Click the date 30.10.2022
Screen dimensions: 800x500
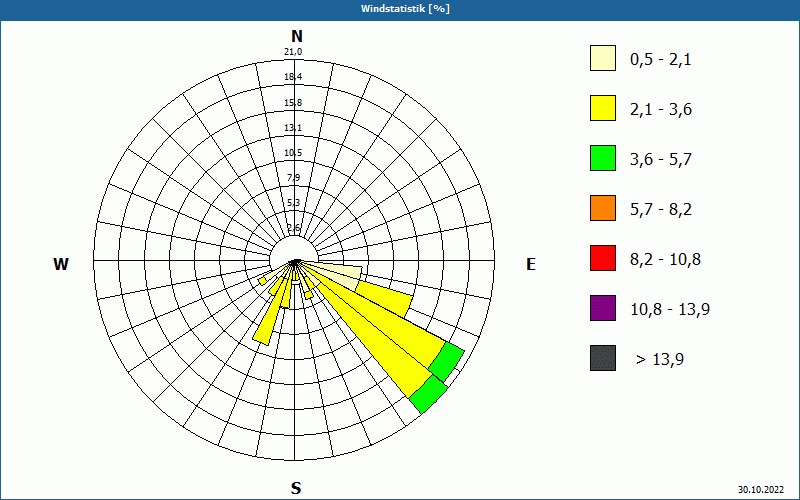coord(761,489)
